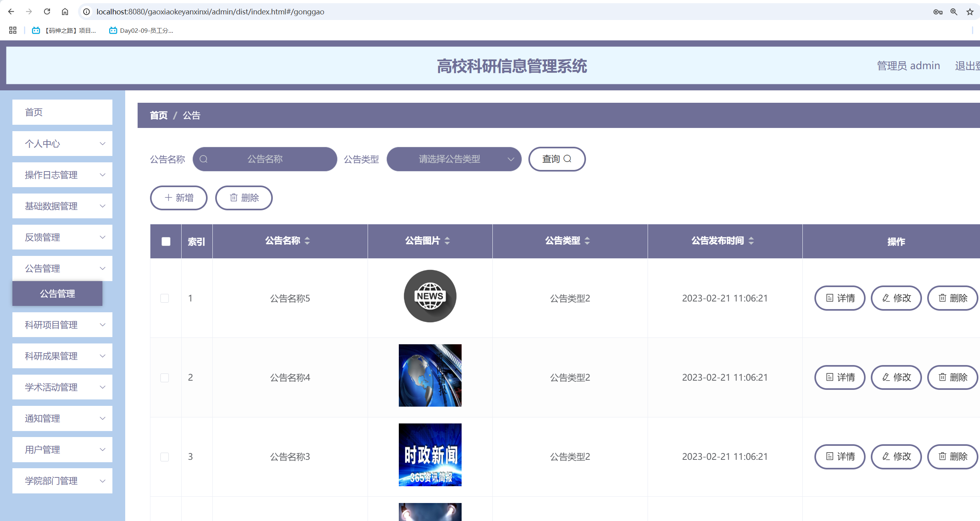Screen dimensions: 980x521
Task: Check the checkbox for row index 3
Action: point(165,456)
